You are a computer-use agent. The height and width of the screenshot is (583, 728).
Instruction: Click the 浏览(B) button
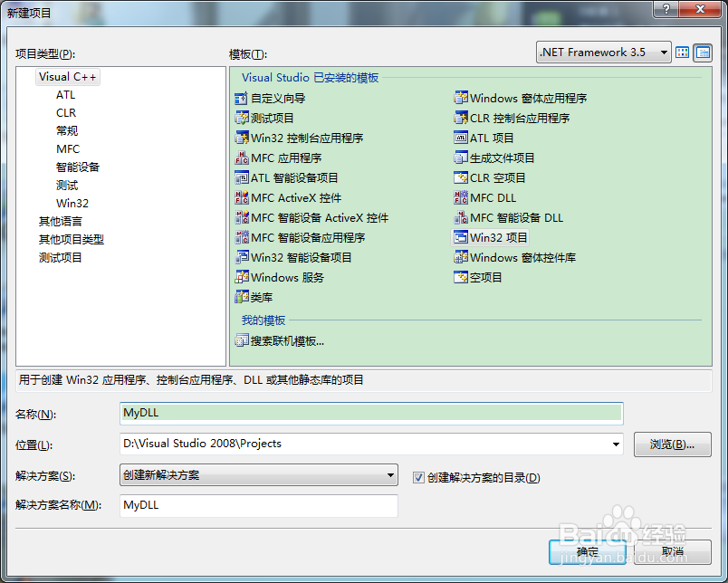pyautogui.click(x=672, y=444)
